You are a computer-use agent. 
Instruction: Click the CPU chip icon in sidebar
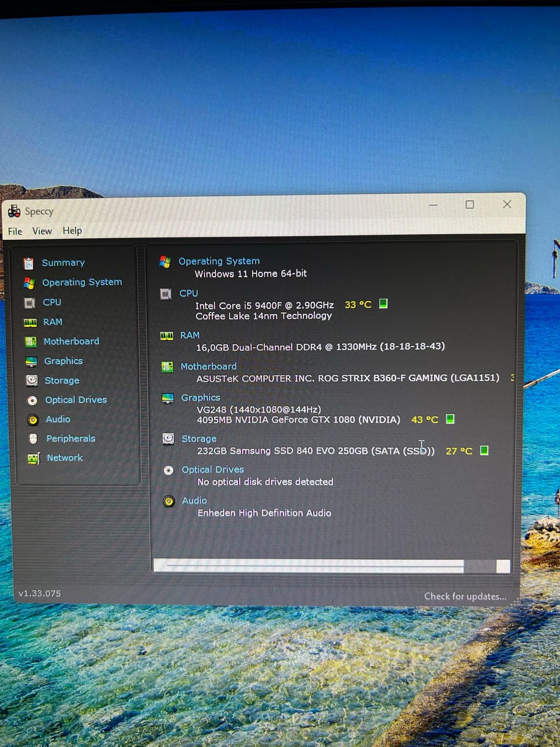[x=30, y=303]
